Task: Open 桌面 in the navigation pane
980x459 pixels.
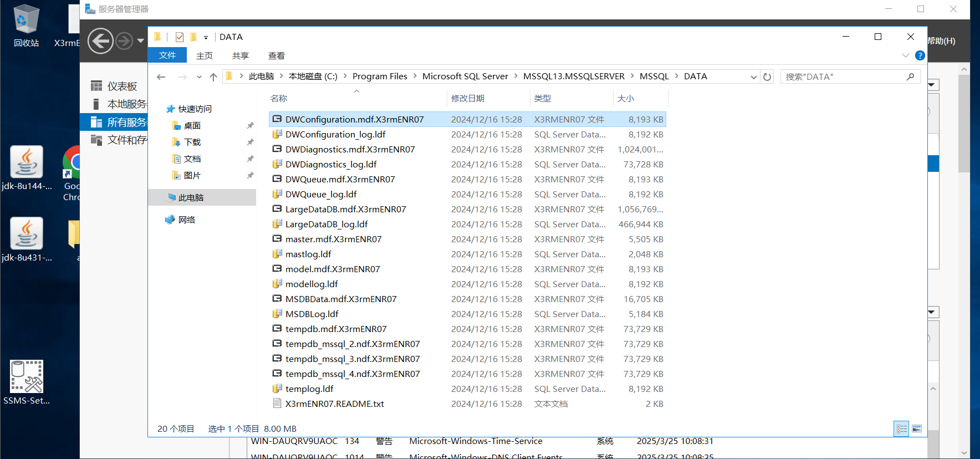Action: (x=192, y=126)
